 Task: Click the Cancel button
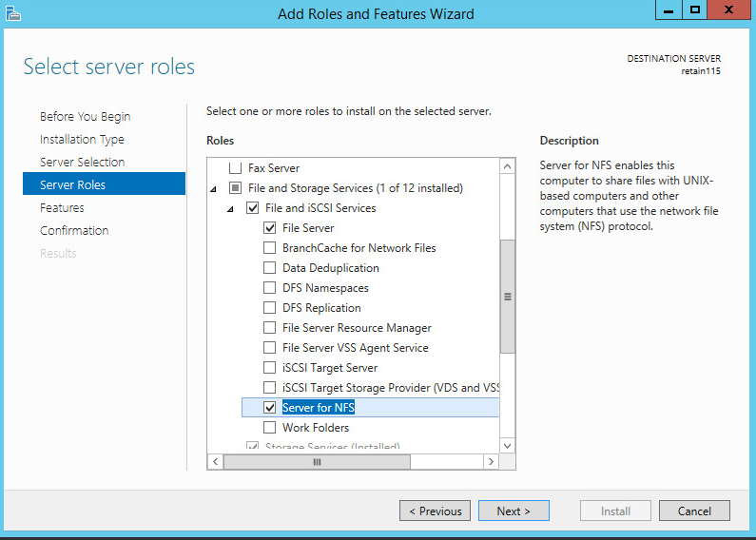(x=694, y=511)
